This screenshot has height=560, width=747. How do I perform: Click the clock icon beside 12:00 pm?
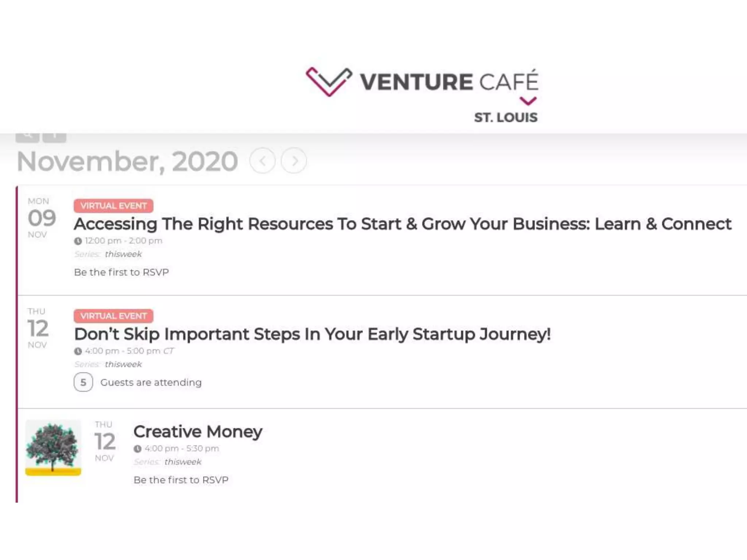[x=78, y=241]
